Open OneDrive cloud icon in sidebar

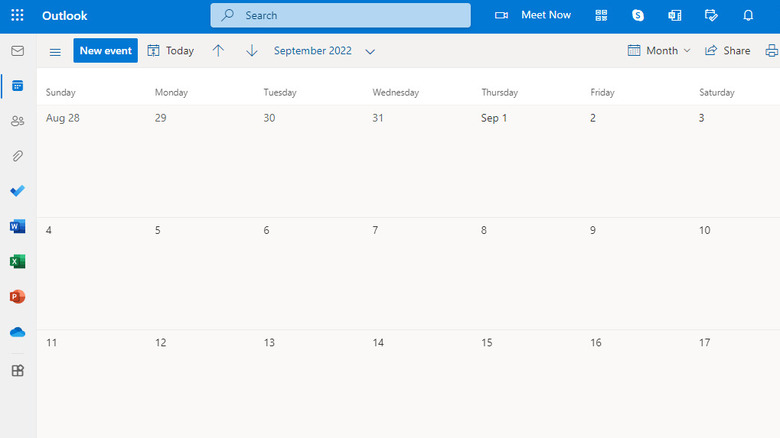17,332
